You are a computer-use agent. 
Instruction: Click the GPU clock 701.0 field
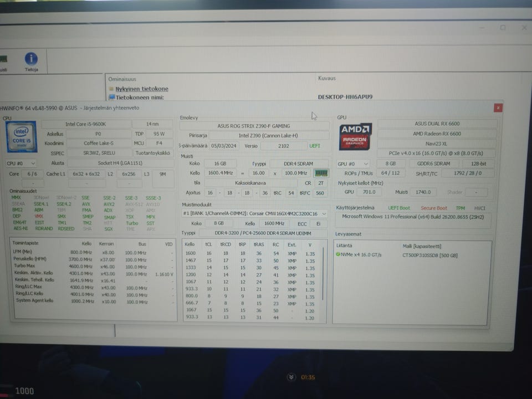click(369, 192)
